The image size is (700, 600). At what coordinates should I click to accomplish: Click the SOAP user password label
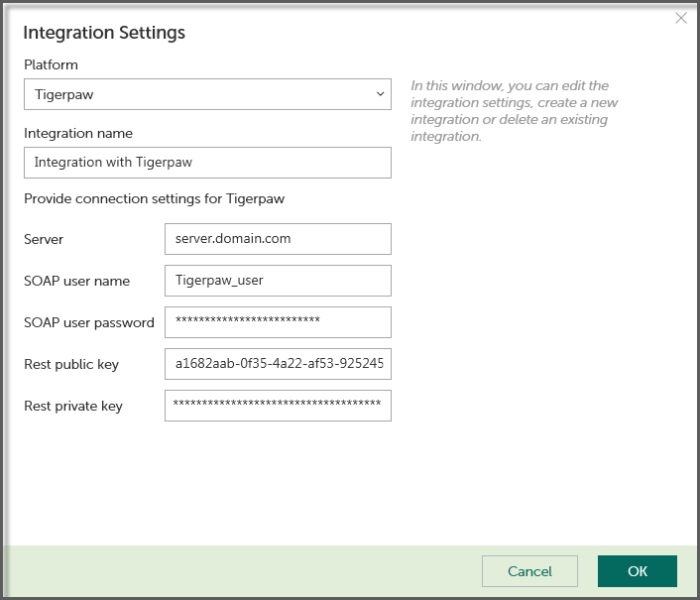tap(89, 322)
